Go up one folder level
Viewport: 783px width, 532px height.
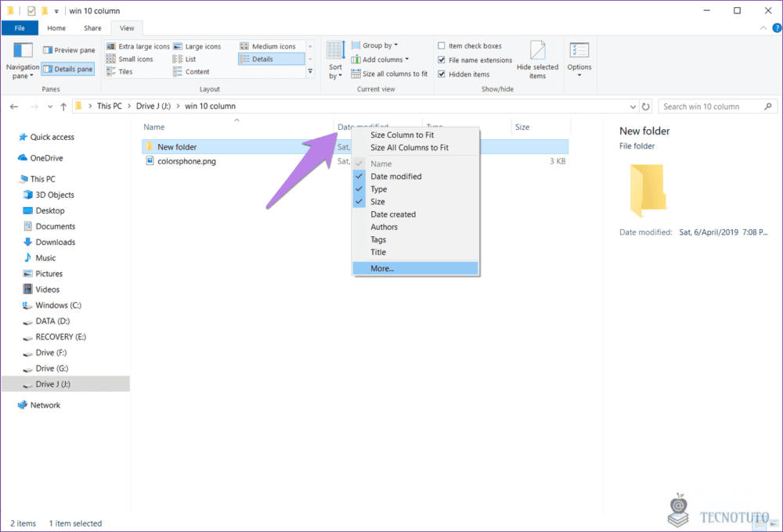click(x=63, y=106)
